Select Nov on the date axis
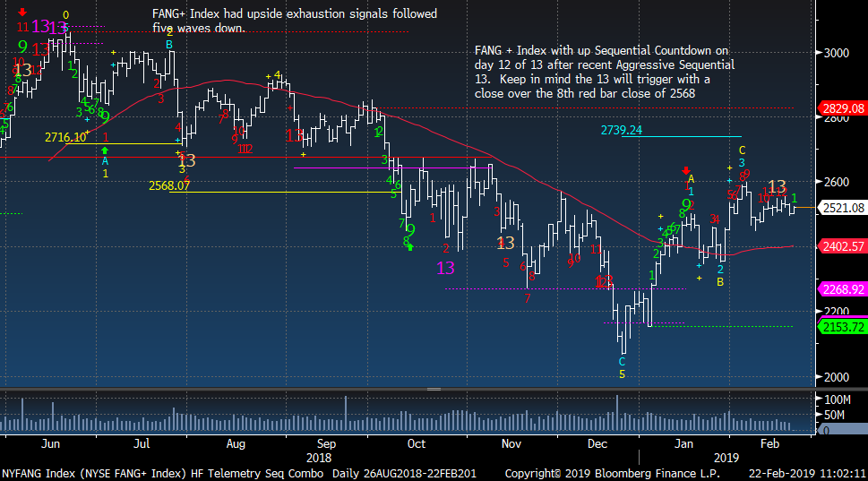 (511, 444)
